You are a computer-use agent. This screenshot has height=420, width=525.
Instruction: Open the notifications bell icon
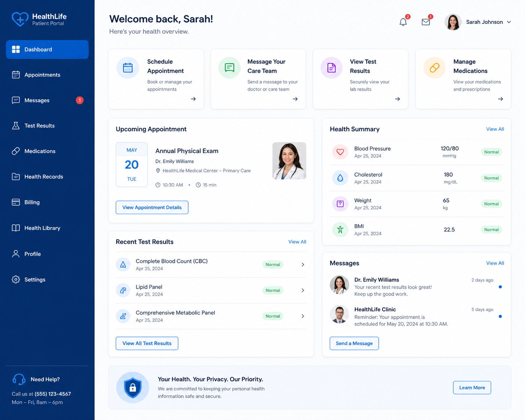pos(403,22)
